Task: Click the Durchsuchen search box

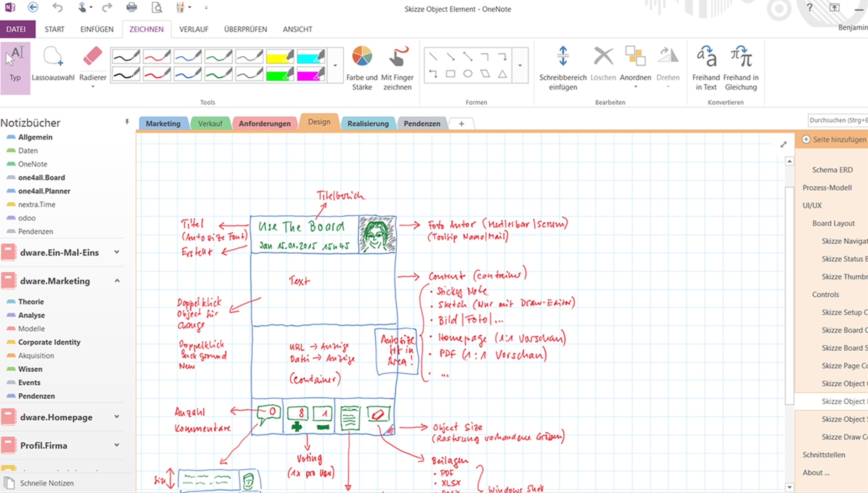Action: [x=838, y=120]
